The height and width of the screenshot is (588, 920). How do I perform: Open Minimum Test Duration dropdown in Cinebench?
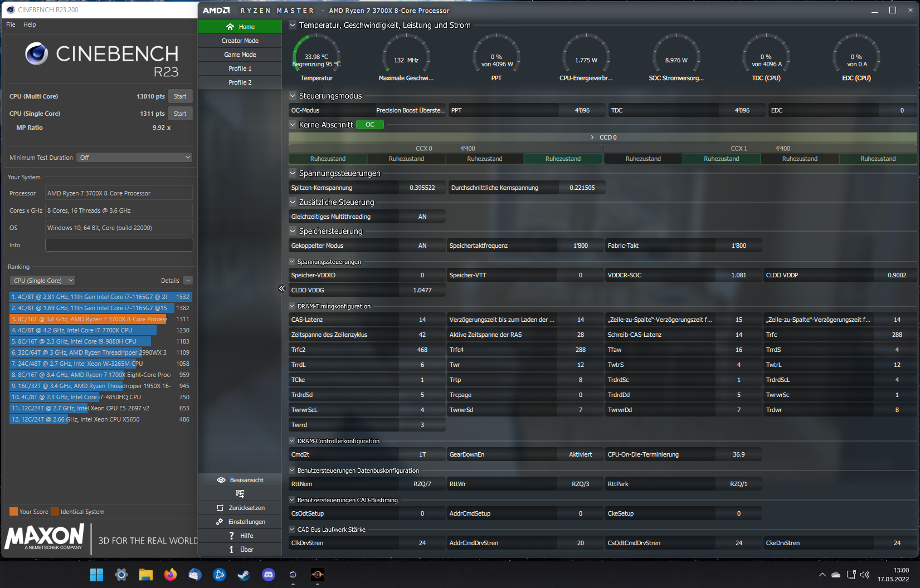(134, 158)
